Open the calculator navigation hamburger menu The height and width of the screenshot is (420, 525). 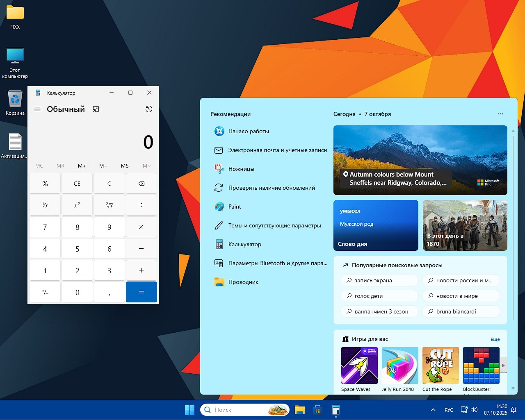(x=37, y=109)
